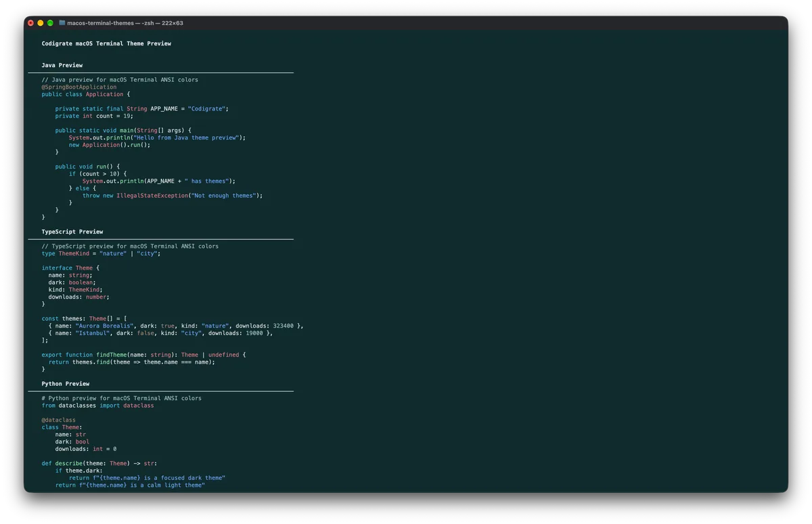Click the "Python Preview" section heading

tap(66, 384)
